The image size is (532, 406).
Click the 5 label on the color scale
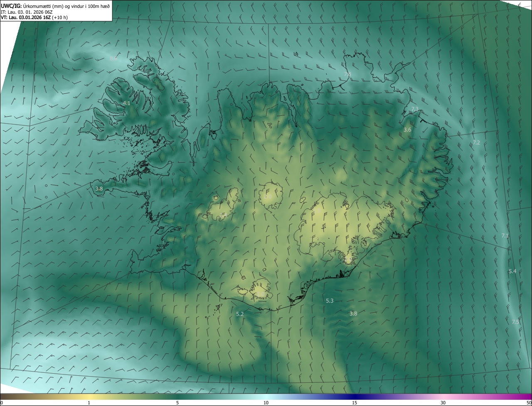pyautogui.click(x=177, y=403)
